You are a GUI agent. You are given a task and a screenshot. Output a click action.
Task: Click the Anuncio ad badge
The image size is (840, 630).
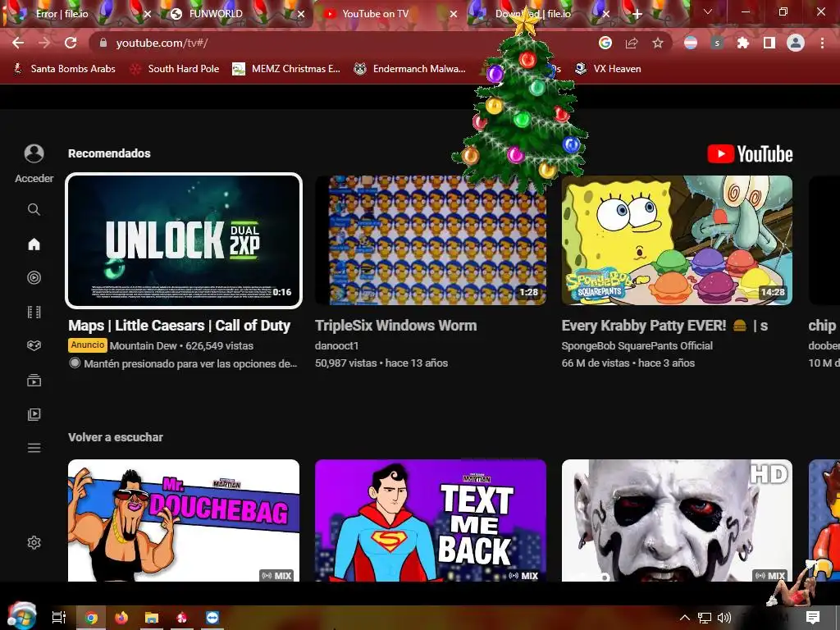click(87, 345)
